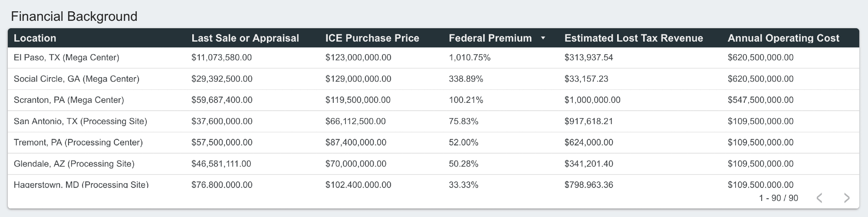Click the previous page arrow icon
868x217 pixels.
[819, 198]
